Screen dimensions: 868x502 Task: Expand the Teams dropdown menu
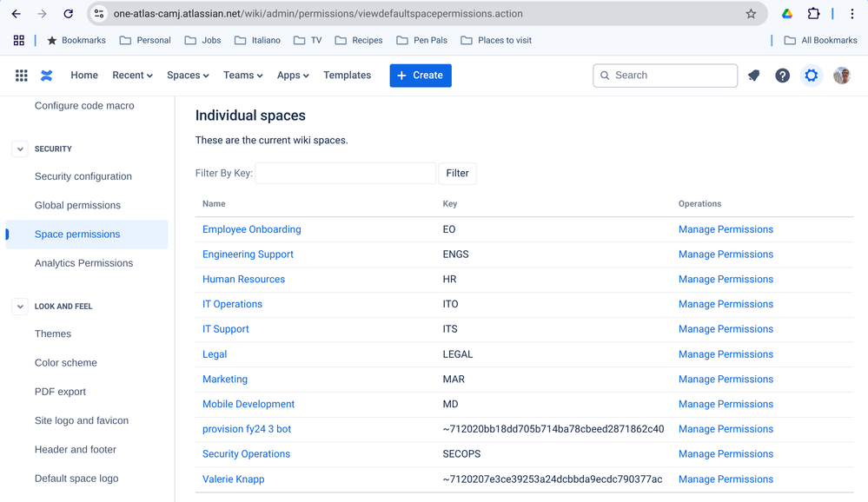tap(243, 76)
